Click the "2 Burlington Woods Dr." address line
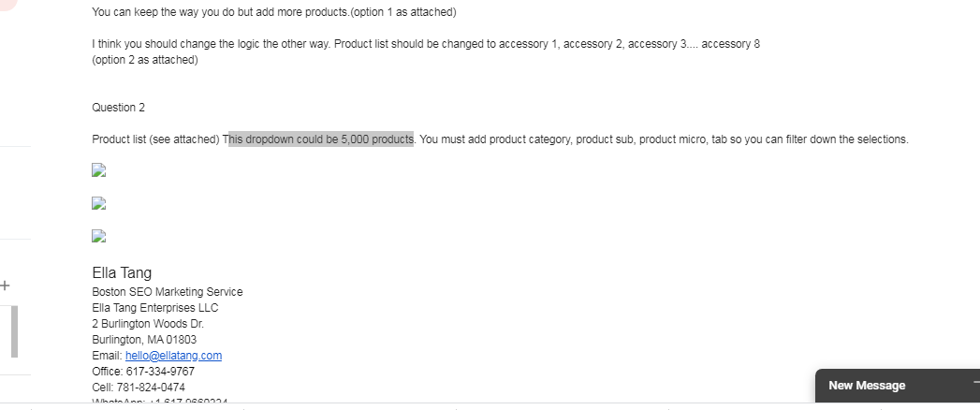This screenshot has height=410, width=980. [148, 324]
